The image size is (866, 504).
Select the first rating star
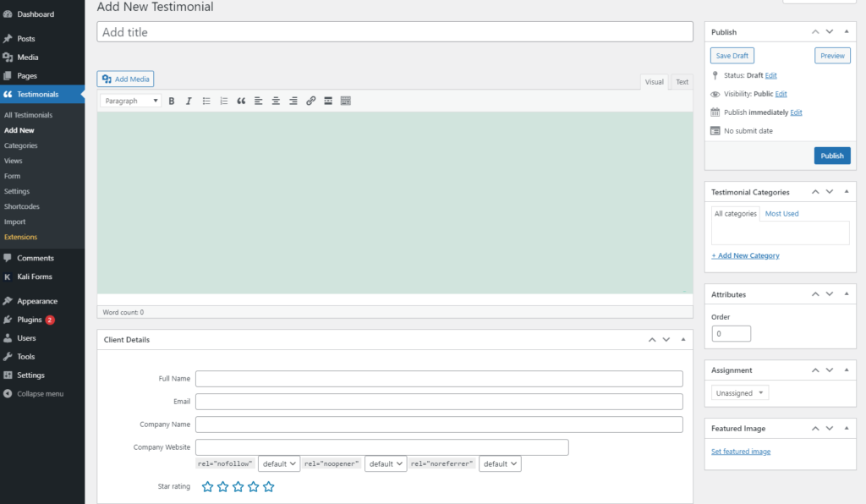tap(208, 486)
